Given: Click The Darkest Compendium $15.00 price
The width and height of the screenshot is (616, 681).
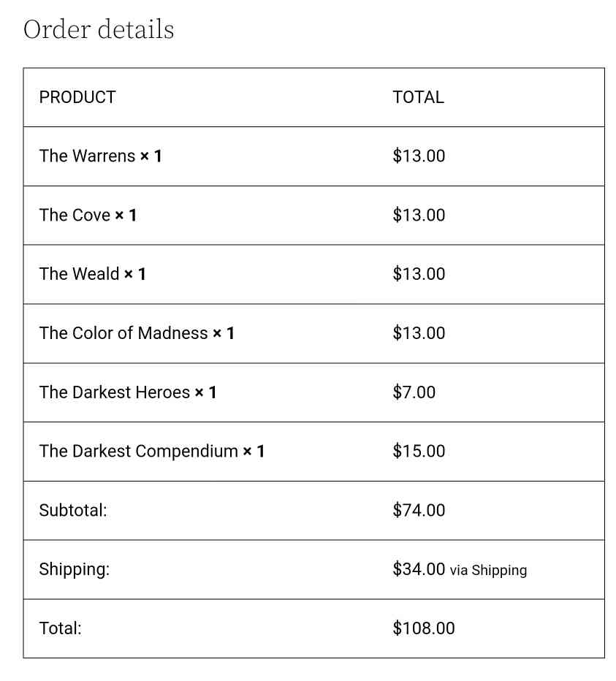Looking at the screenshot, I should click(419, 452).
